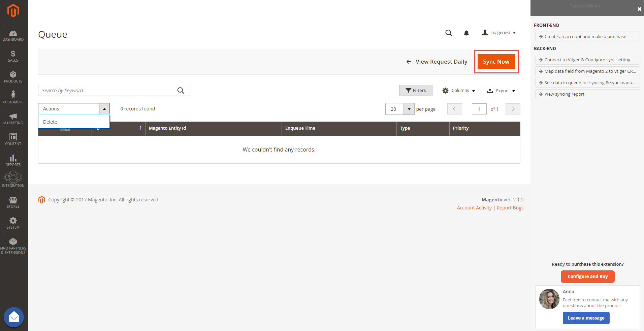The image size is (644, 331).
Task: Click the Search by keyword field
Action: (108, 91)
